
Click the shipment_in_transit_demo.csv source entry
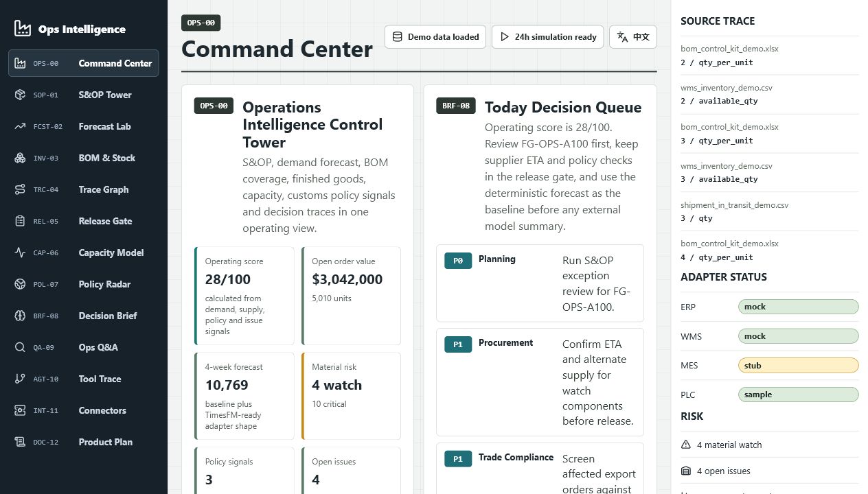770,211
